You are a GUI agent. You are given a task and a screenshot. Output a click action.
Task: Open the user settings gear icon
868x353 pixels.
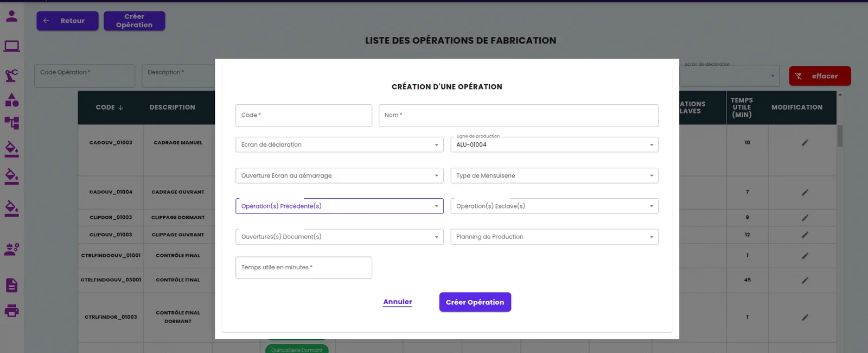pyautogui.click(x=11, y=249)
